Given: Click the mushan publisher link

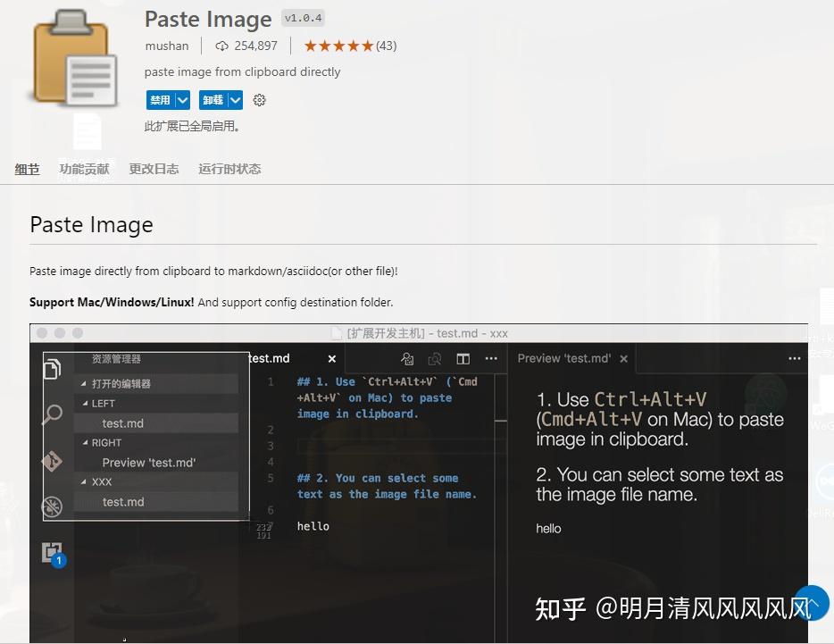Looking at the screenshot, I should [166, 46].
